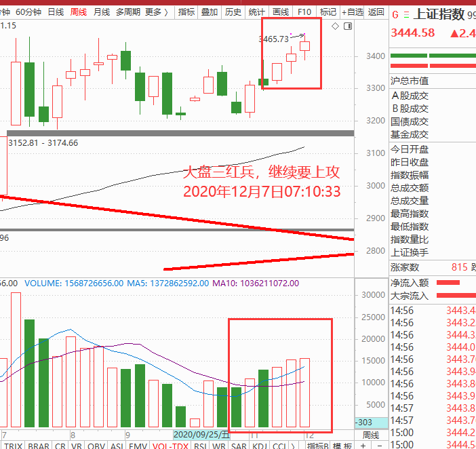Image resolution: width=476 pixels, height=449 pixels.
Task: Open F10 company information
Action: point(304,12)
